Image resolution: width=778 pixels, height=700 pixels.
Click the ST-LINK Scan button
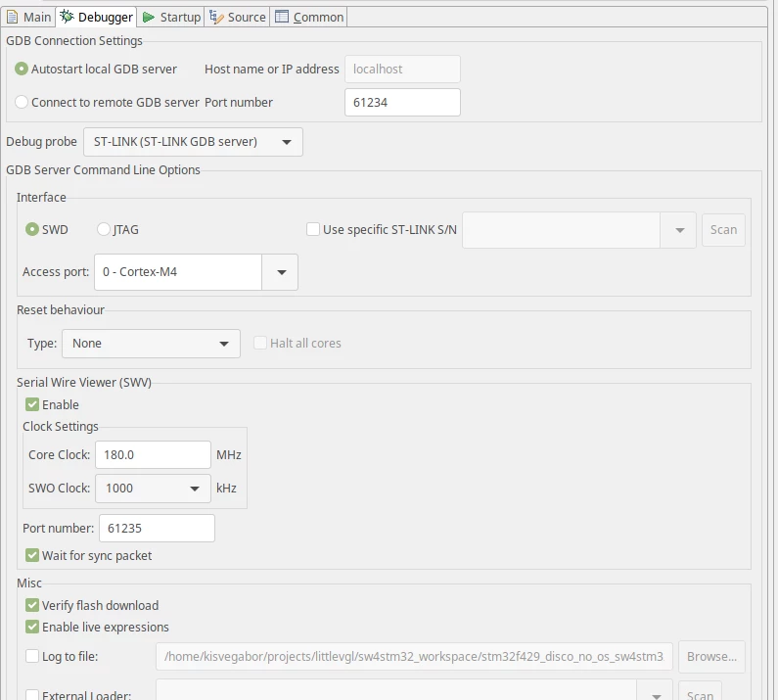723,230
